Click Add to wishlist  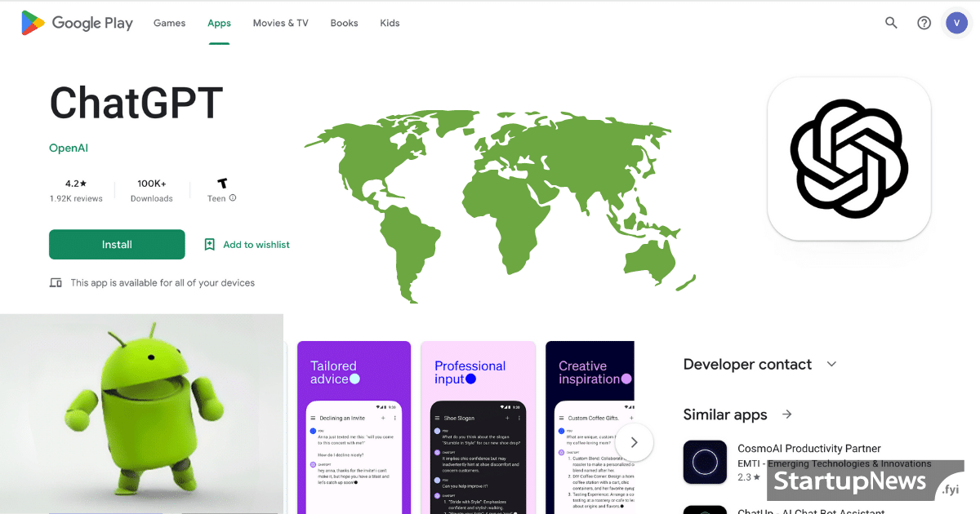(x=256, y=245)
